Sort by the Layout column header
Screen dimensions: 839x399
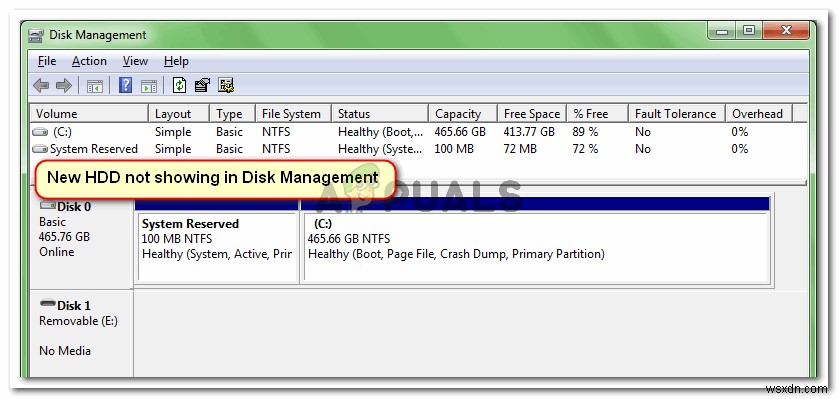tap(179, 114)
